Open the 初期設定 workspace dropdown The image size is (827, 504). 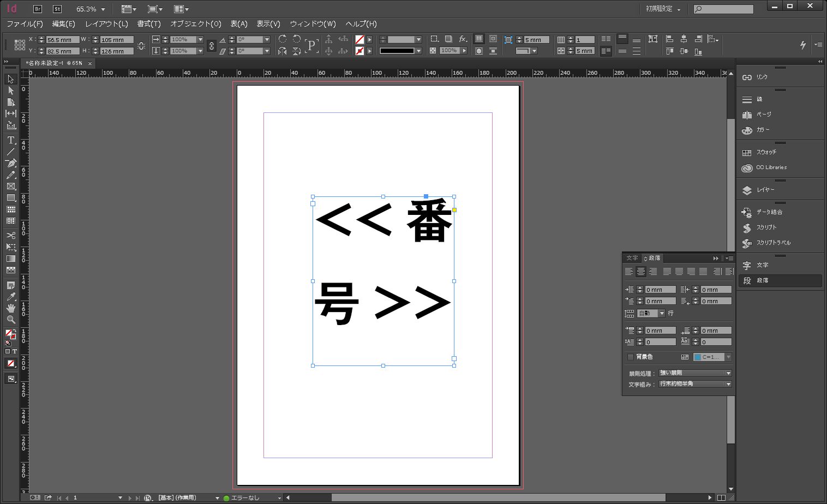(663, 9)
